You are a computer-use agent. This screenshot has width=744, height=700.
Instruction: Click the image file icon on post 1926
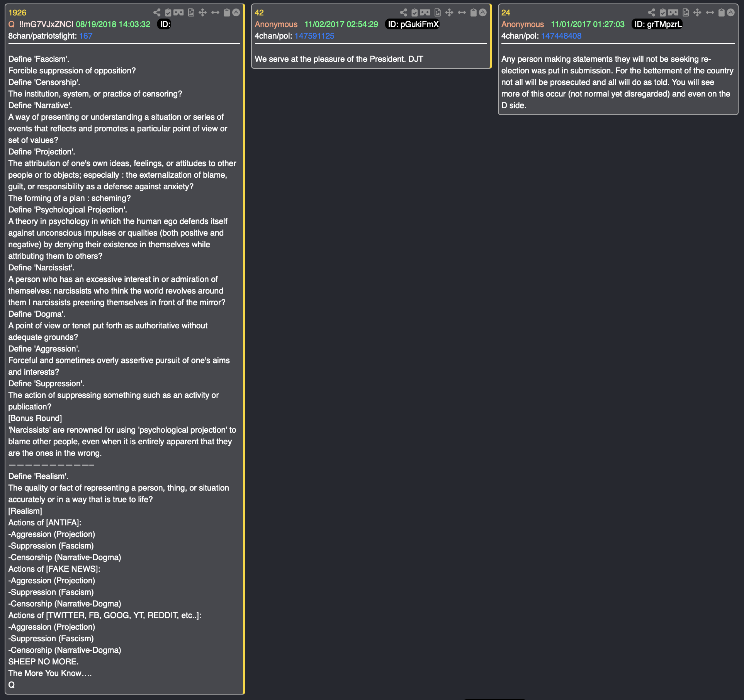coord(191,13)
